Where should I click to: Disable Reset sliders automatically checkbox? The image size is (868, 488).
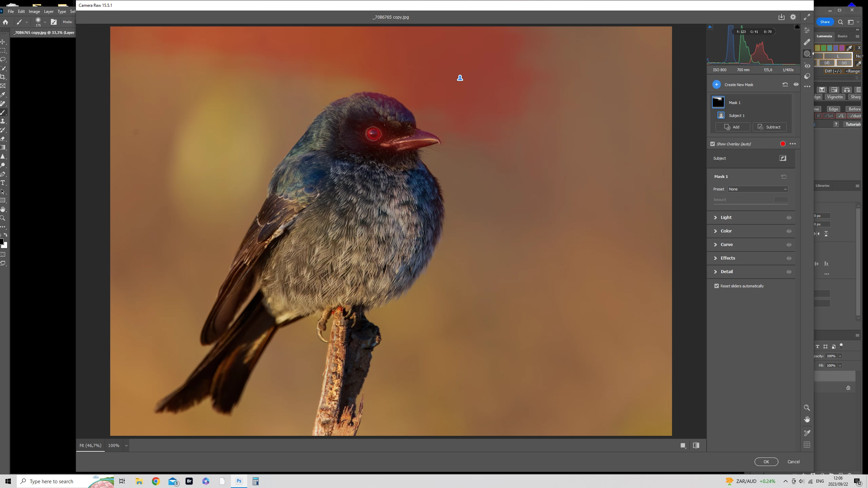pyautogui.click(x=716, y=286)
